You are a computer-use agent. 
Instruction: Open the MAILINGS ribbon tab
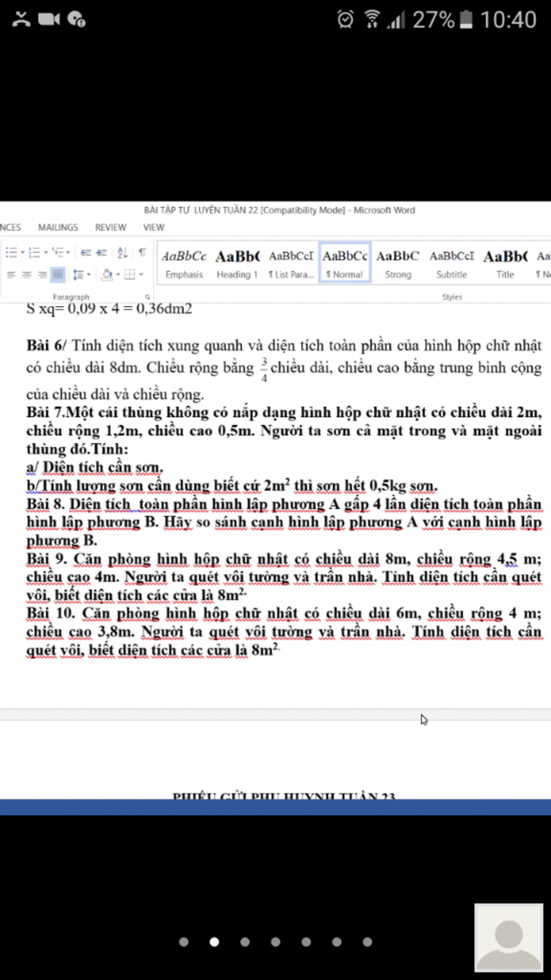58,227
